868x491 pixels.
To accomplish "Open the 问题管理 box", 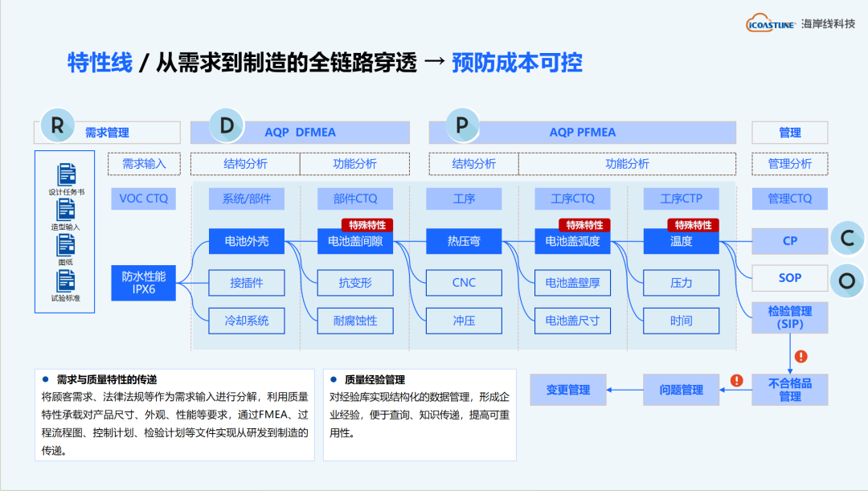I will click(681, 390).
